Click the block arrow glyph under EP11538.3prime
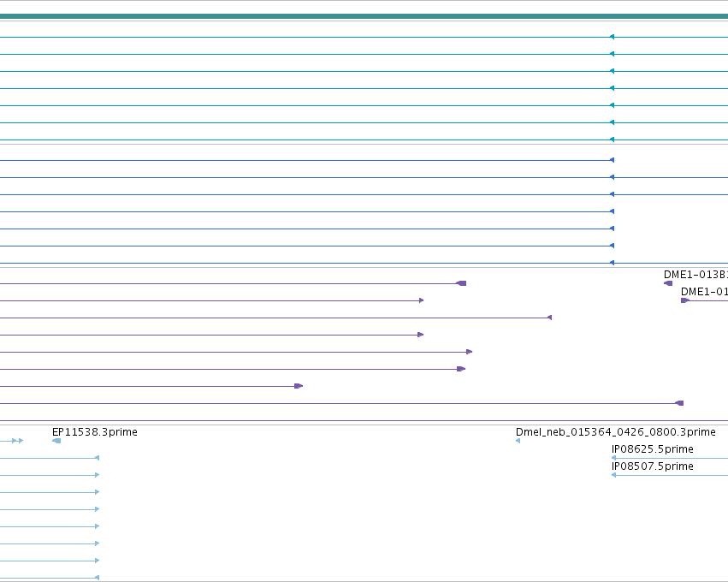Screen dimensions: 728x582 56,441
